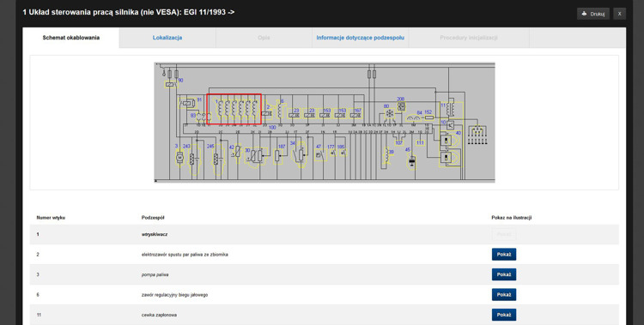Select potentiometer symbol 187 in diagram
The height and width of the screenshot is (325, 644).
[x=278, y=156]
